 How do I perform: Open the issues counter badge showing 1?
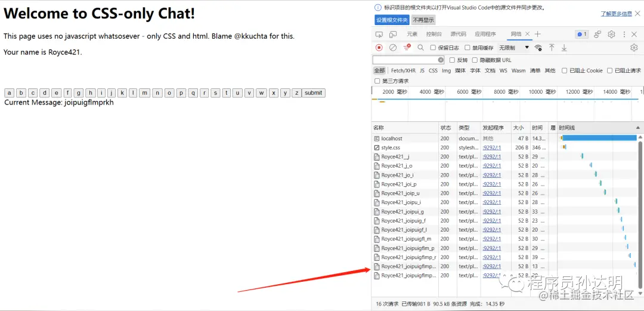581,34
